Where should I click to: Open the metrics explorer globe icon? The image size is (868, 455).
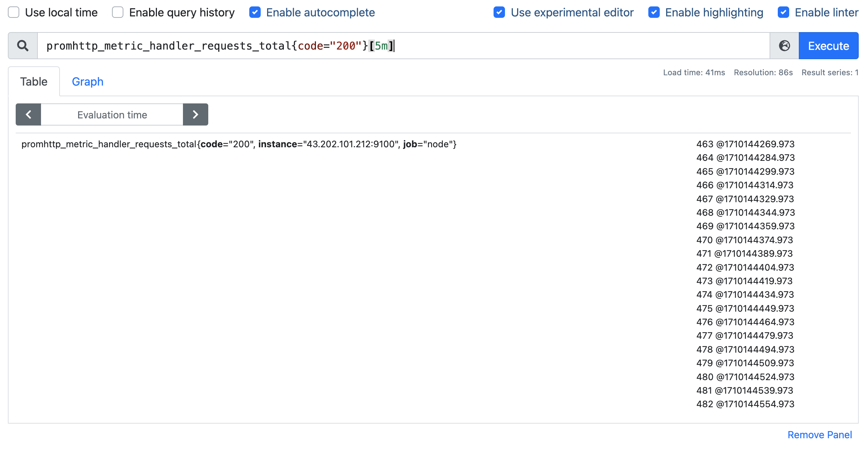(x=784, y=46)
